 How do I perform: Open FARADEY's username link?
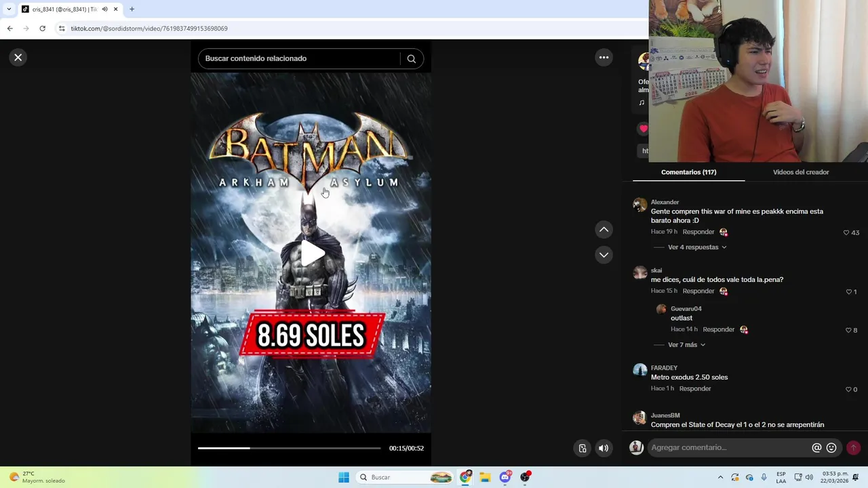664,368
